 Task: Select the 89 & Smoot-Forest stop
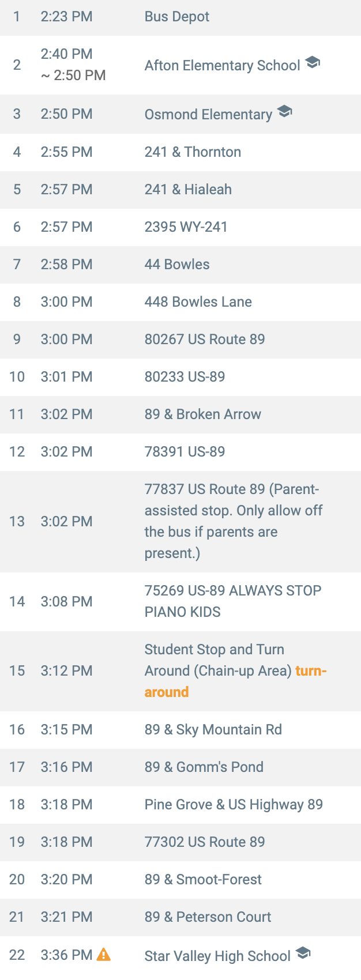point(203,880)
